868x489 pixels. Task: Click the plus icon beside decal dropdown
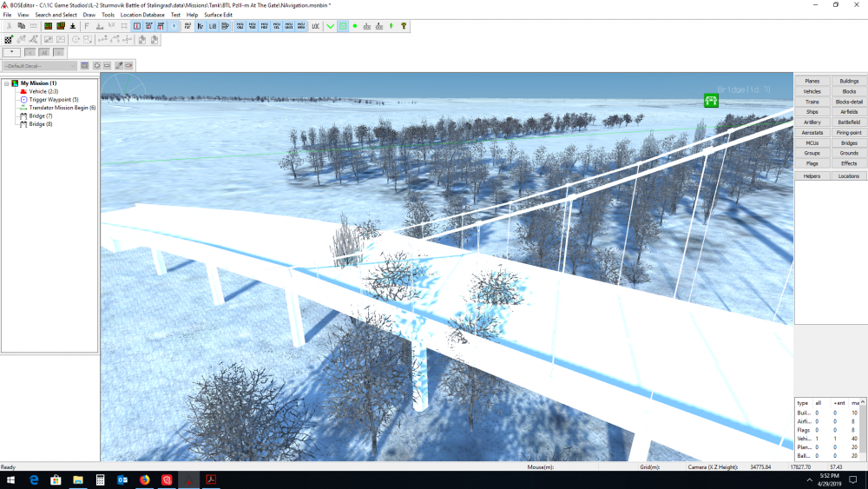point(97,66)
